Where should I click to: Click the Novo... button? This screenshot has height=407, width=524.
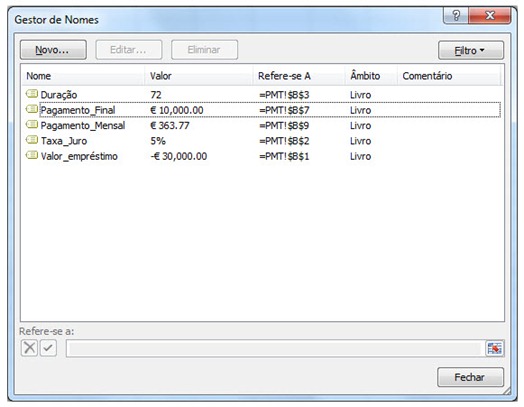coord(53,50)
